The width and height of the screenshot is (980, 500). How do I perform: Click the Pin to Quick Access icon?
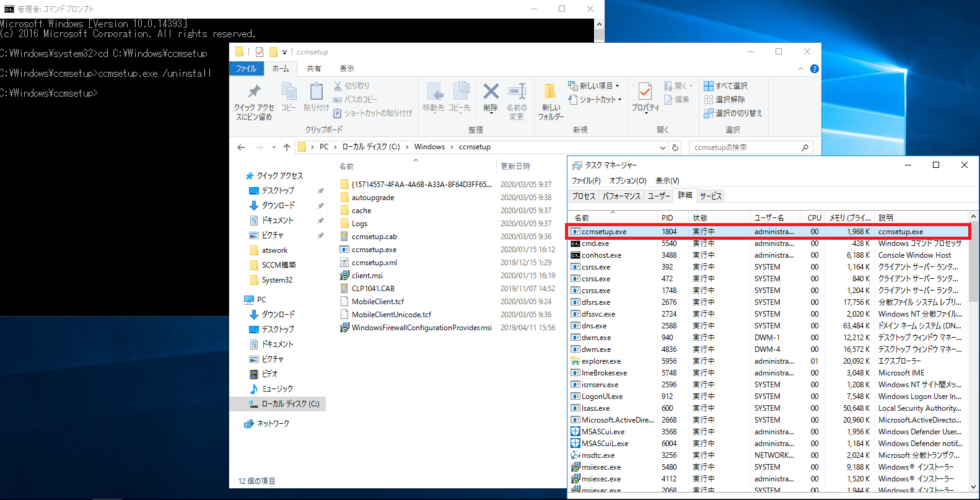coord(254,92)
